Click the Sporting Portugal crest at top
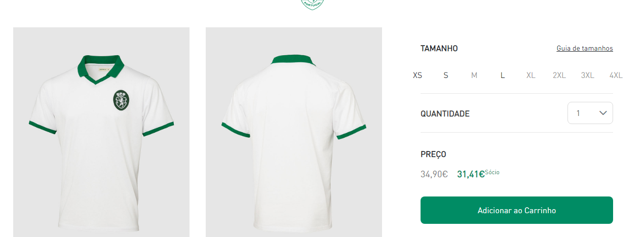This screenshot has width=644, height=237. 313,4
